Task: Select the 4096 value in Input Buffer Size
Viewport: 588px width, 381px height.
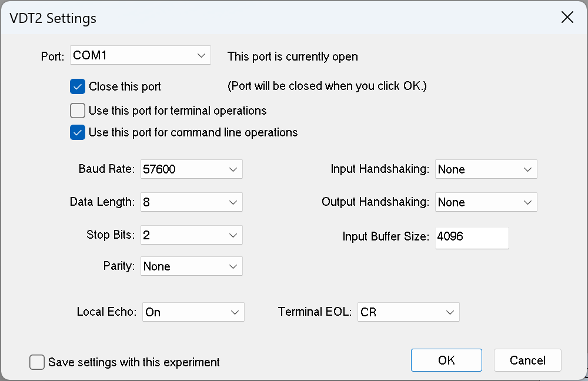Action: point(450,238)
